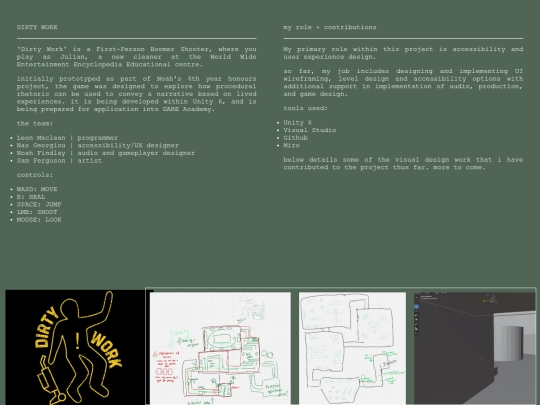Select the 'my role + contributions' heading
Screen dimensions: 540x405
(x=330, y=27)
